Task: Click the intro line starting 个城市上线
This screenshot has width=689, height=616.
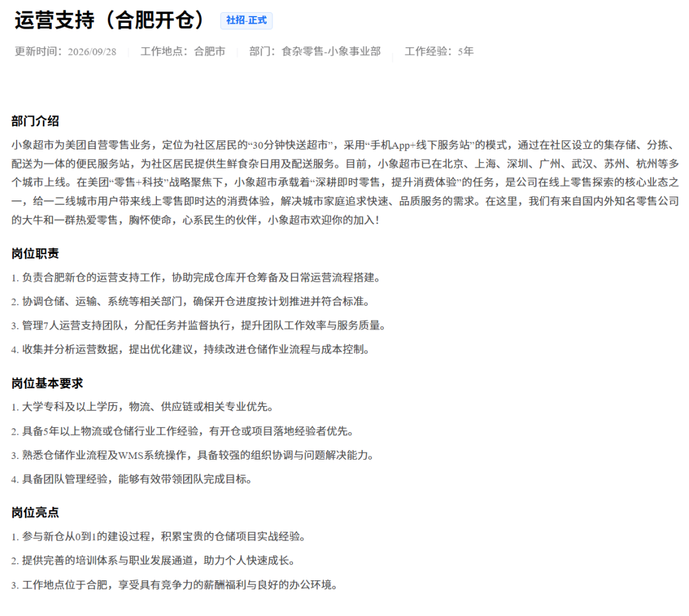Action: [345, 183]
